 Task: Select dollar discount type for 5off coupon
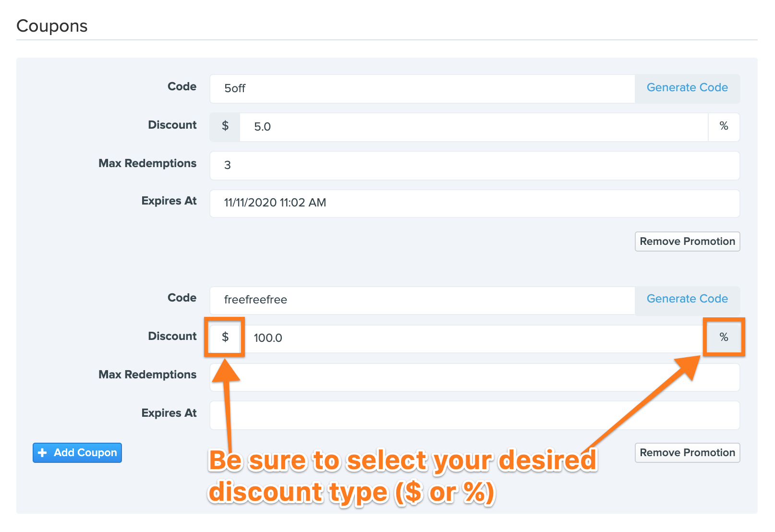[x=225, y=127]
